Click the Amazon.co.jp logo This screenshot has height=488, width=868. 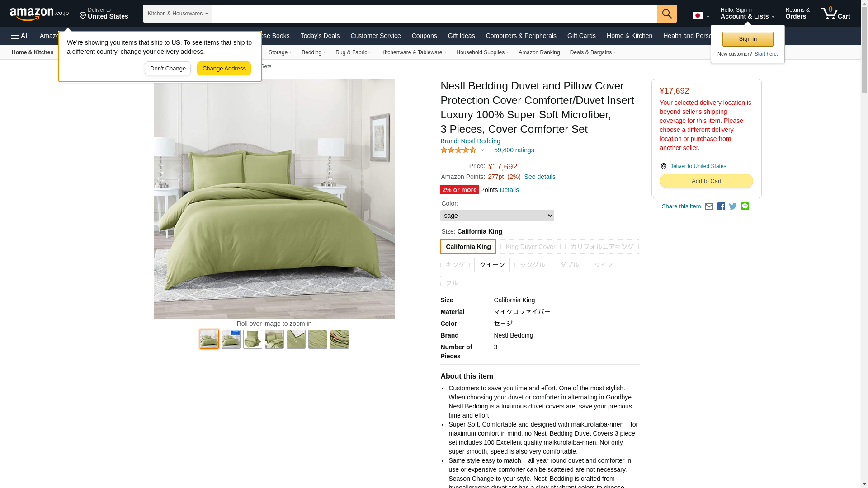click(39, 14)
